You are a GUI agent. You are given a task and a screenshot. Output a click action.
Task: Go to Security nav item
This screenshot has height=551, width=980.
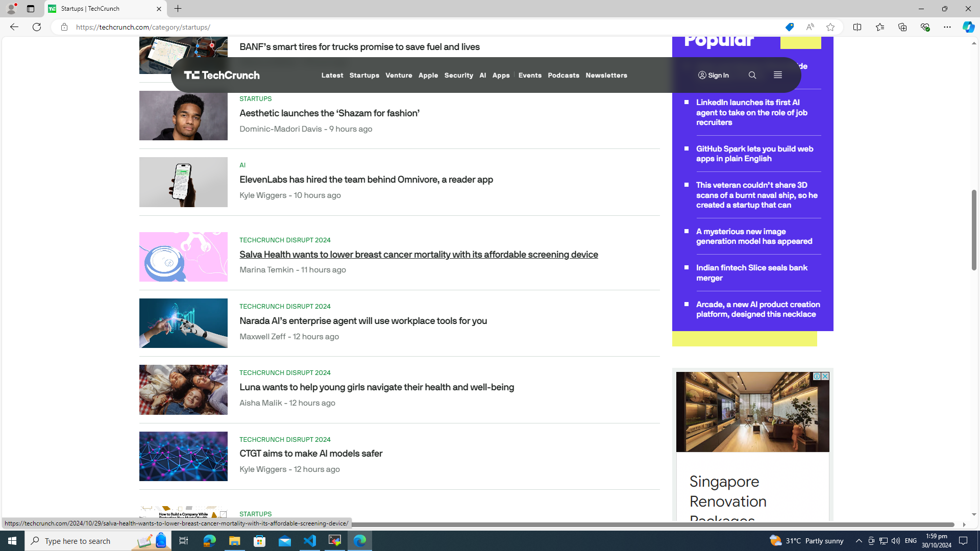458,75
